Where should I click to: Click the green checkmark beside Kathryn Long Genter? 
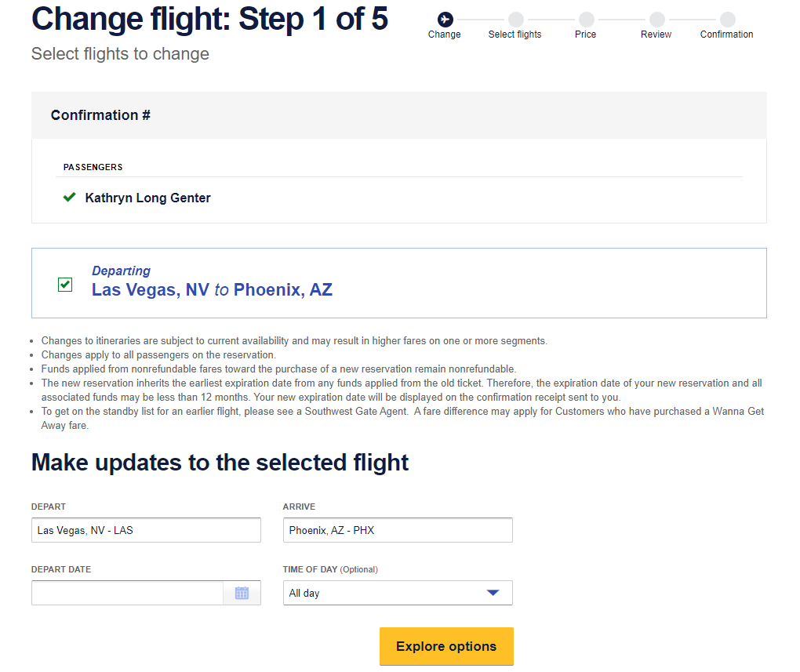click(69, 198)
